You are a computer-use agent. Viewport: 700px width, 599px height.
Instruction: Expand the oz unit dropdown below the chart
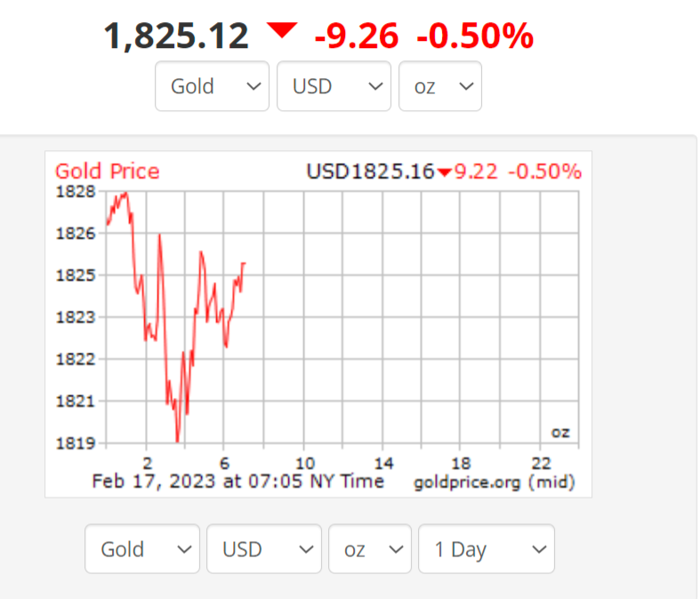[x=369, y=549]
